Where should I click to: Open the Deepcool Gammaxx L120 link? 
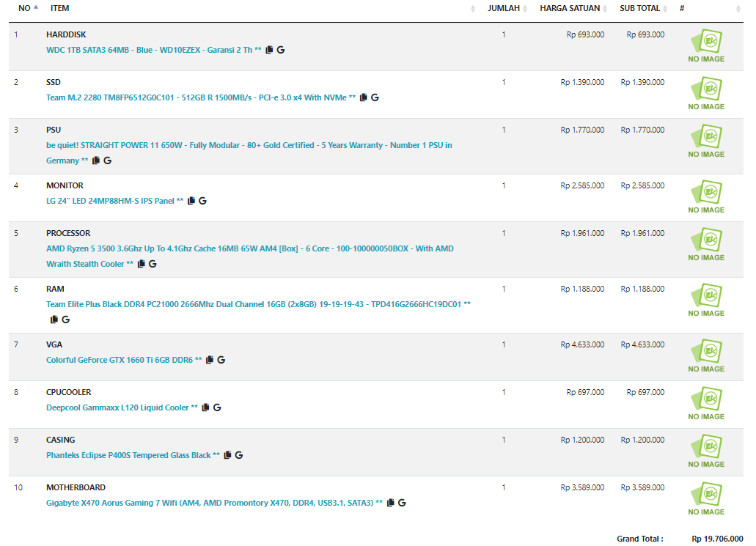click(122, 407)
